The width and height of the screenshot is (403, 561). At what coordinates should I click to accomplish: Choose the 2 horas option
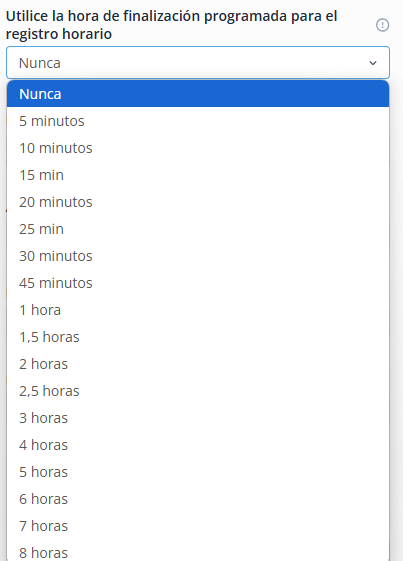(x=198, y=364)
